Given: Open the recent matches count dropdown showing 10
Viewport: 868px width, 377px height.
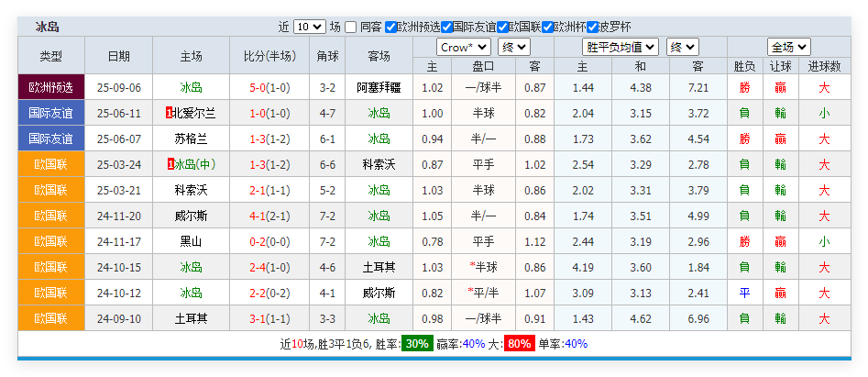Looking at the screenshot, I should point(309,27).
